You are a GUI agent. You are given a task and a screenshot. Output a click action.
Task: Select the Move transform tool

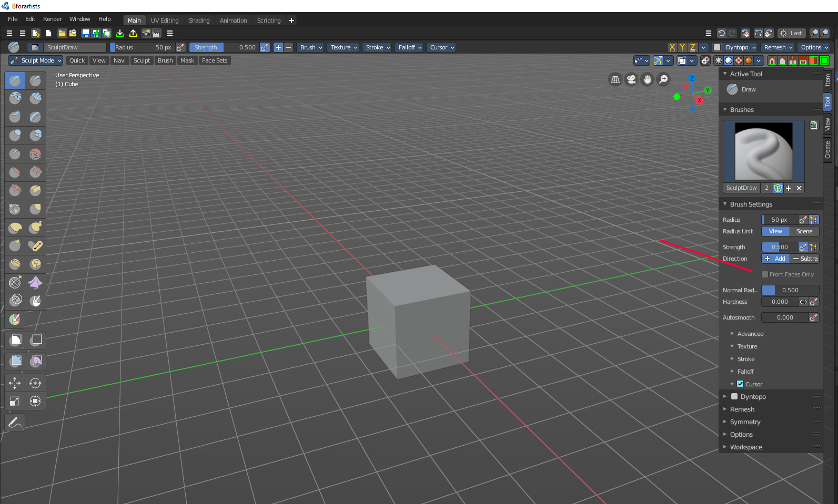pos(15,383)
